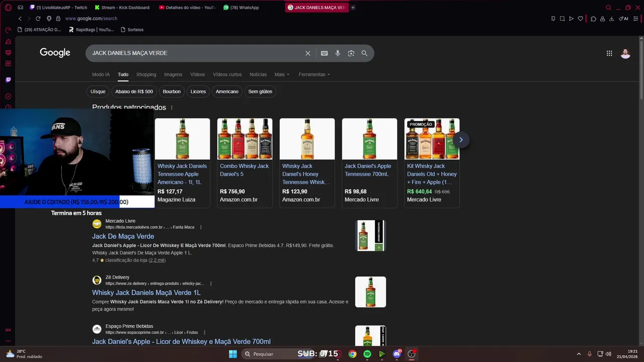Search tabs using top-right magnifier

[x=608, y=8]
